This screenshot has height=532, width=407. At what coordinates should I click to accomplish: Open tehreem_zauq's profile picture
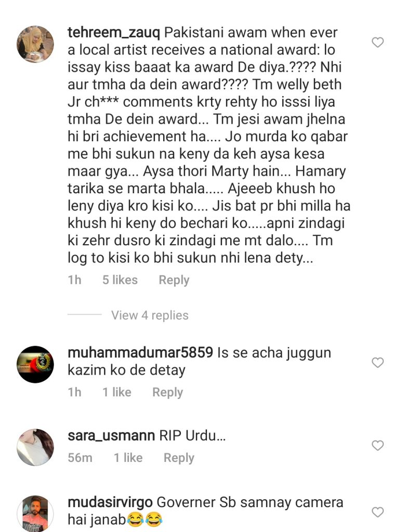click(35, 44)
